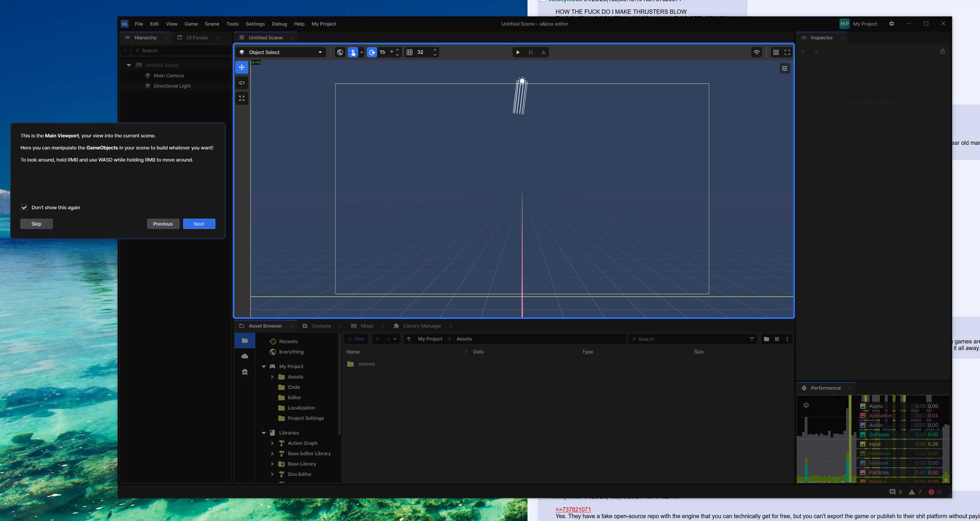The height and width of the screenshot is (521, 980).
Task: Click the Play scene button
Action: pos(518,53)
